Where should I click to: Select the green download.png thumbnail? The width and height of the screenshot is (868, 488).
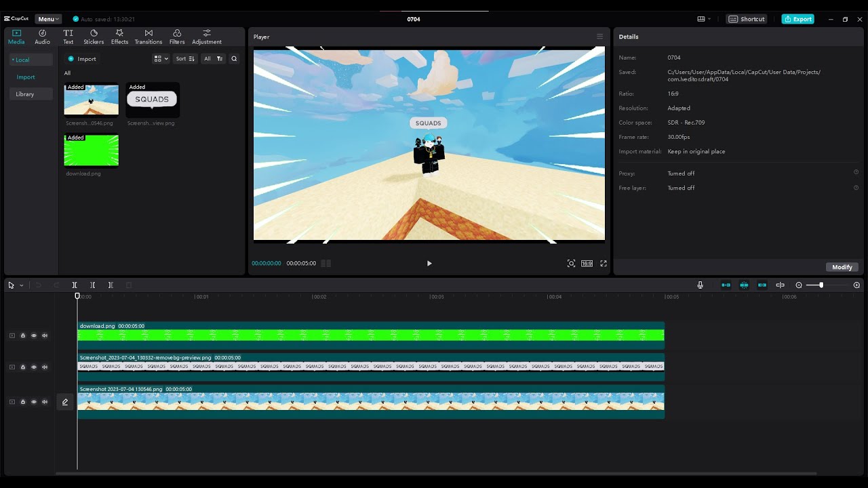click(x=91, y=150)
